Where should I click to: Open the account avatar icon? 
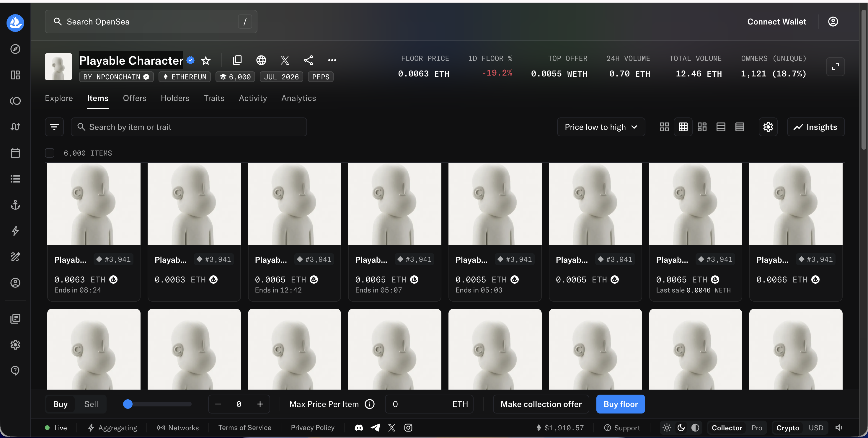[833, 22]
